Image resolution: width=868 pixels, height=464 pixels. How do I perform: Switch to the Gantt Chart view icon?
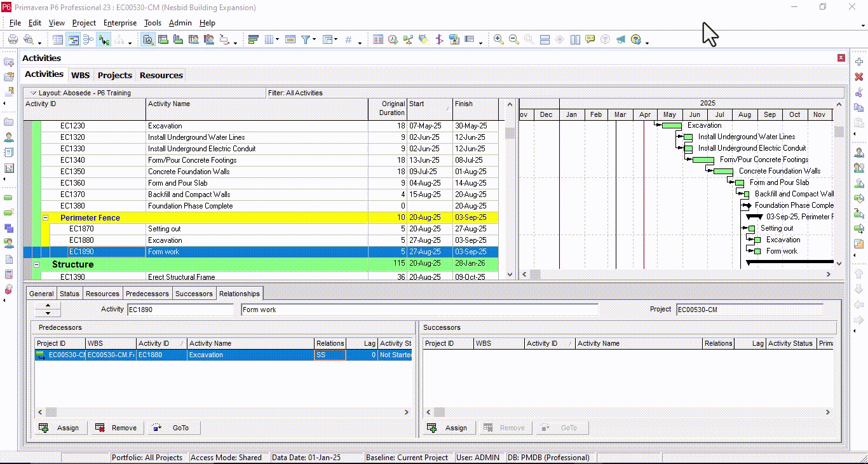pos(73,39)
